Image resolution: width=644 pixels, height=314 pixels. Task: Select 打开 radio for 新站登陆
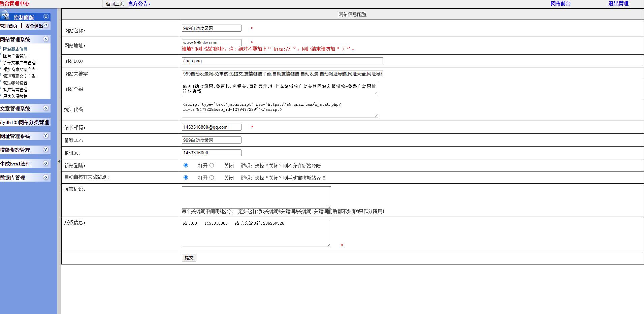[x=186, y=165]
